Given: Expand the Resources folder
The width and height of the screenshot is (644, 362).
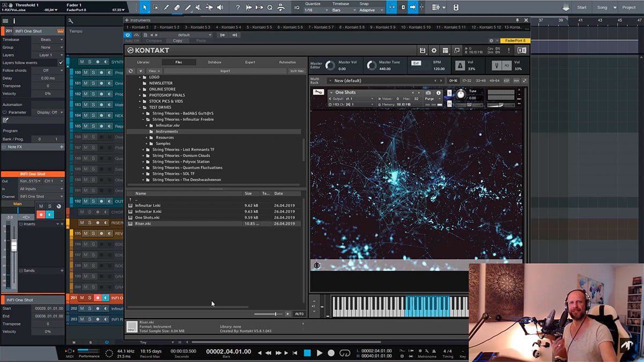Looking at the screenshot, I should (147, 137).
